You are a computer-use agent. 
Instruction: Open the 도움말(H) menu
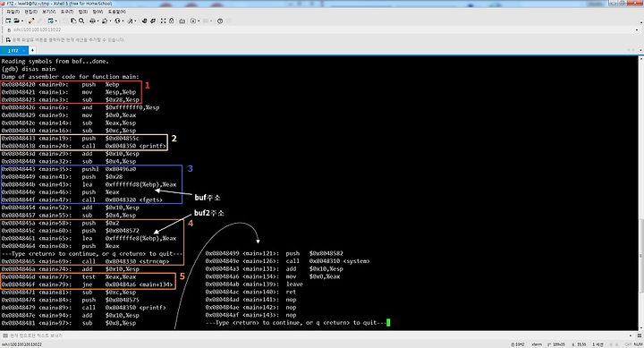click(x=116, y=12)
